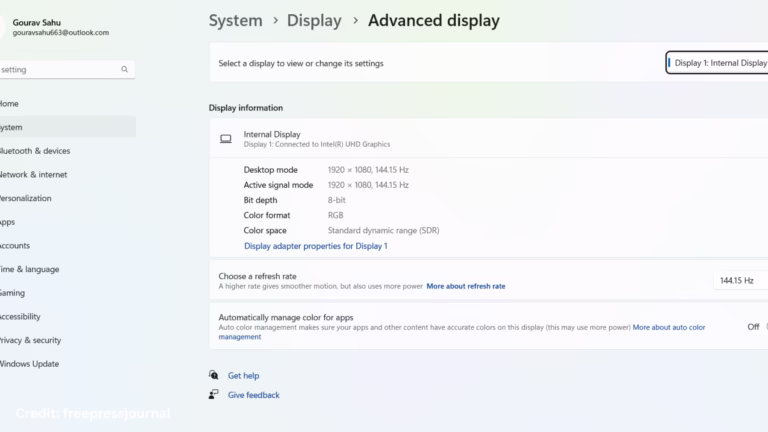
Task: Click Automatically manage color for apps label
Action: pos(286,317)
